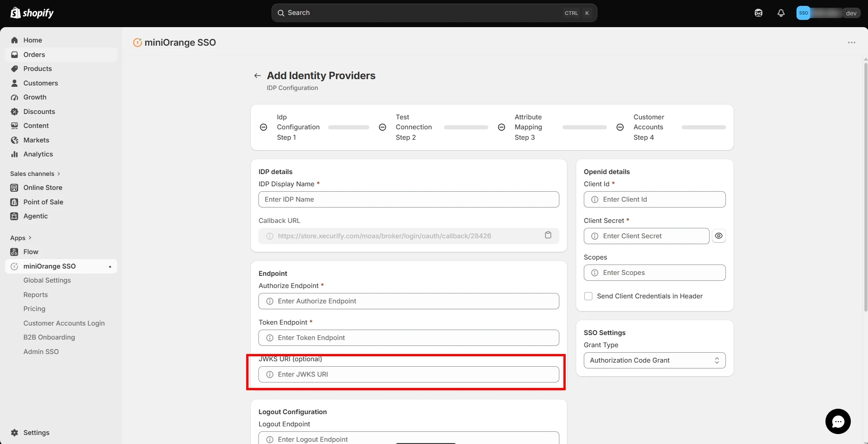
Task: Open Pricing submenu item
Action: [34, 309]
